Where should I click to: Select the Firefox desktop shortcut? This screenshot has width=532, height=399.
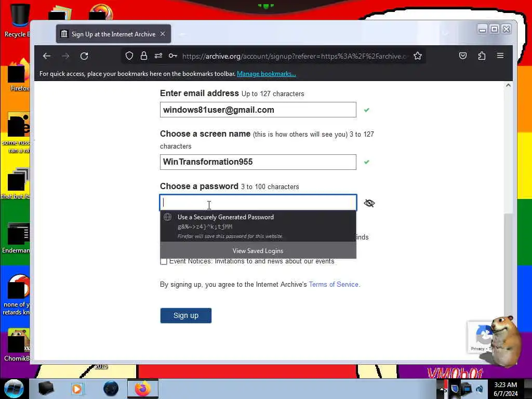[x=19, y=75]
